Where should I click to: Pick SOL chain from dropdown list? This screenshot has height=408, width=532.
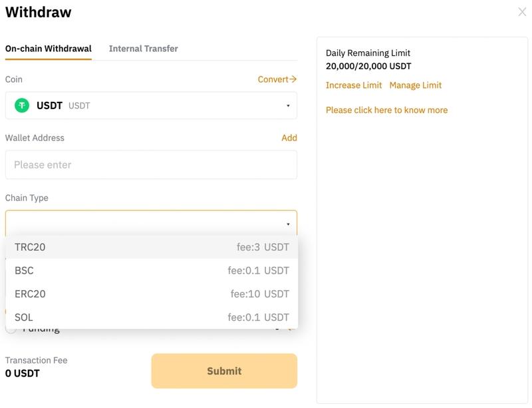coord(152,317)
